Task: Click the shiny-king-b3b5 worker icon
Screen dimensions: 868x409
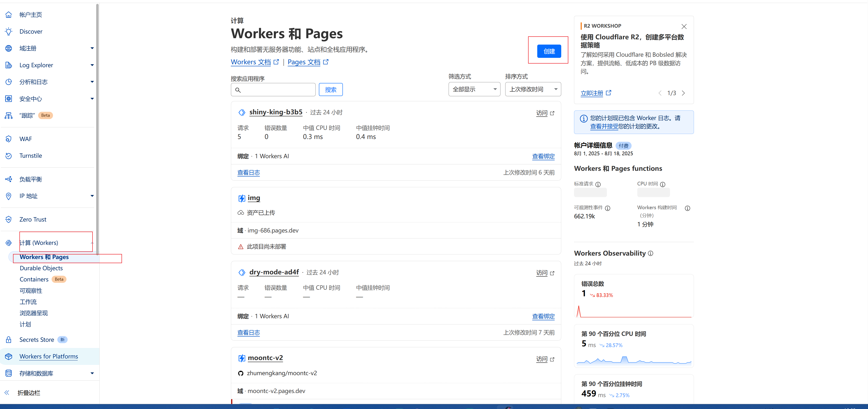Action: pos(242,112)
